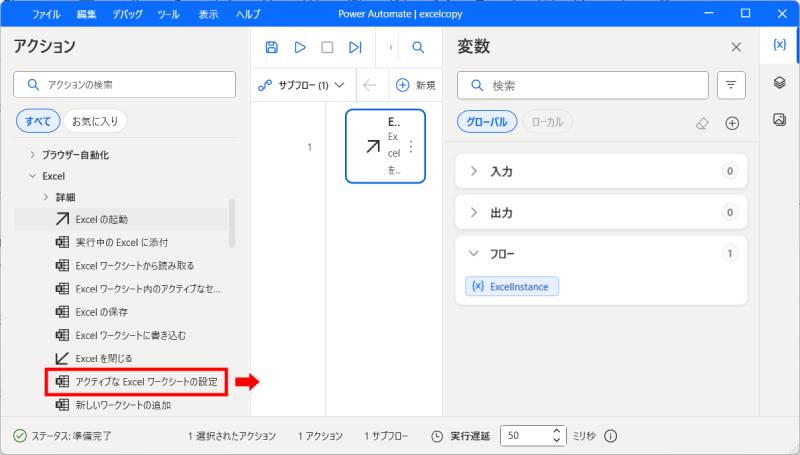Run the flow with play icon
The height and width of the screenshot is (455, 800).
(300, 47)
